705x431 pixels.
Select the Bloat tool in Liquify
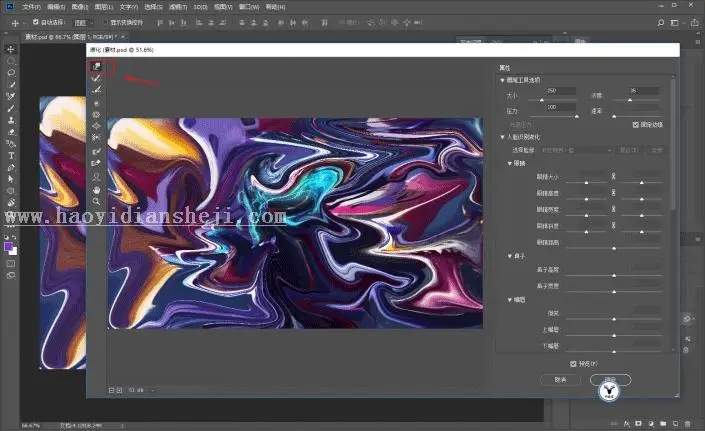[x=96, y=126]
